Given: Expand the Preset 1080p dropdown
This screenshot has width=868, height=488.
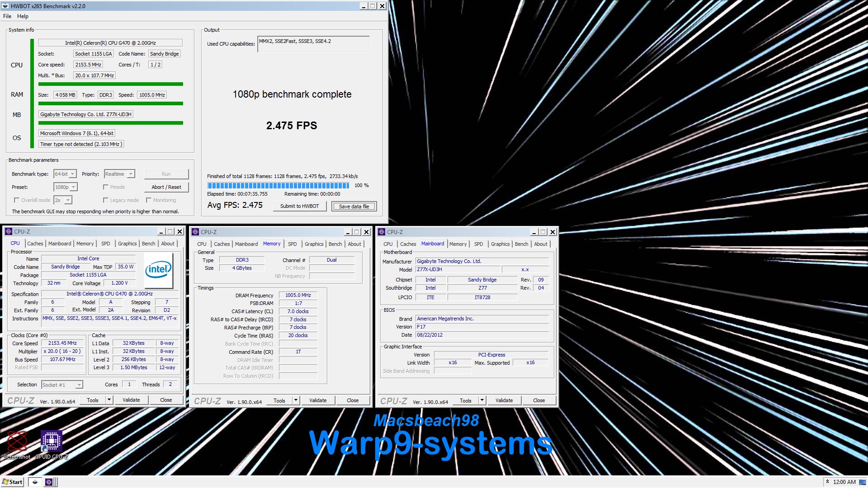Looking at the screenshot, I should point(73,187).
